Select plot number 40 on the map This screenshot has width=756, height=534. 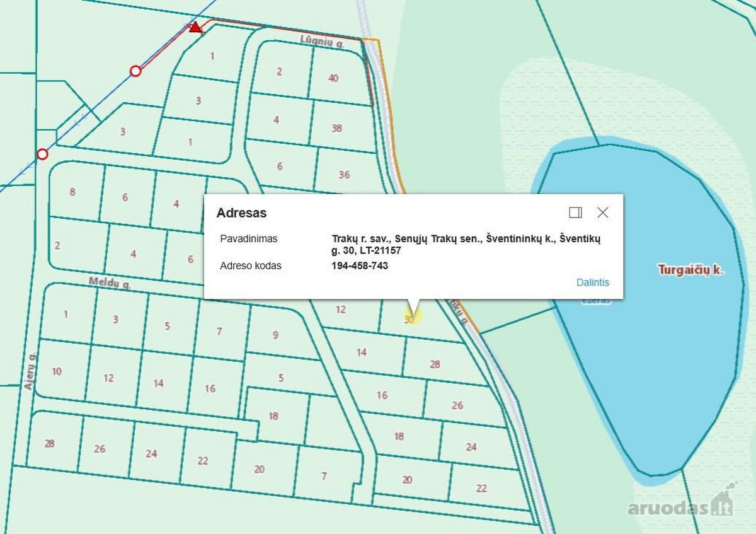coord(333,78)
